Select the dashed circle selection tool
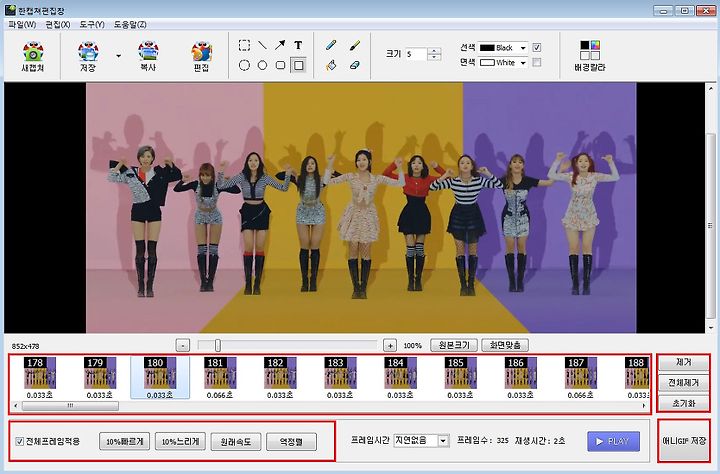The image size is (720, 474). pyautogui.click(x=244, y=65)
